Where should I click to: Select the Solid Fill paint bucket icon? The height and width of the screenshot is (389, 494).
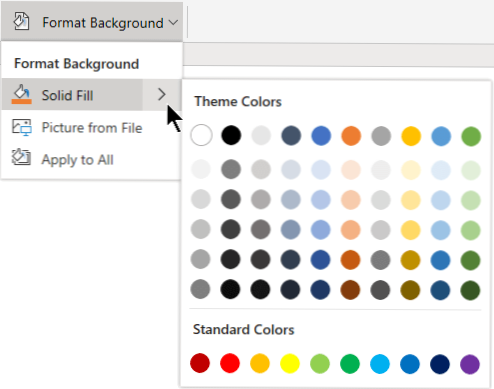coord(22,94)
